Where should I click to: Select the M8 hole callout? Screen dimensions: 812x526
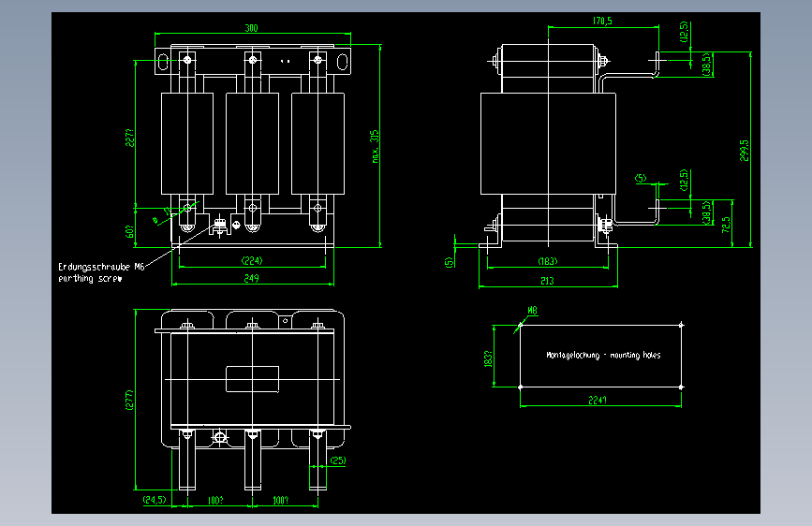tap(532, 311)
